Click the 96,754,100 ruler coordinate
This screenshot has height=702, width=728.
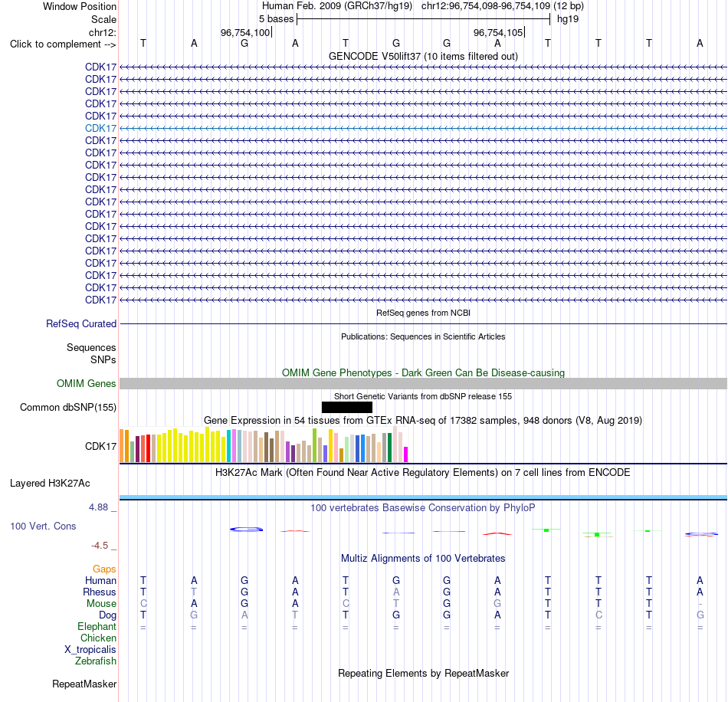tap(245, 32)
